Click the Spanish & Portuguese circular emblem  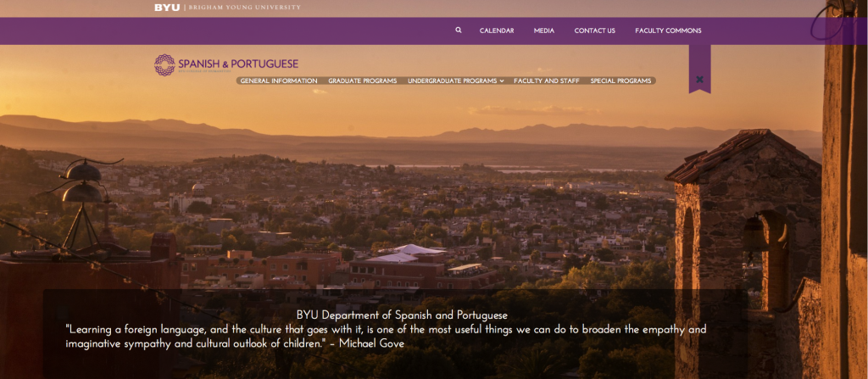[x=164, y=65]
